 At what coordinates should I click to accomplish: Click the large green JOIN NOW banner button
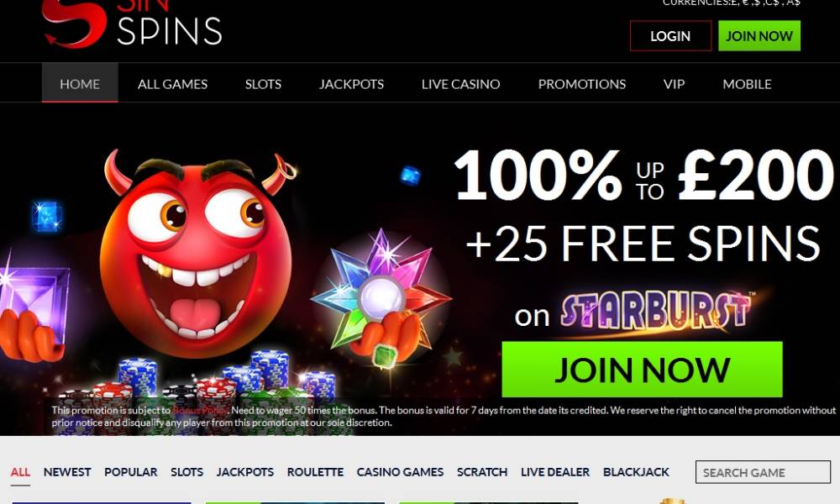[642, 370]
